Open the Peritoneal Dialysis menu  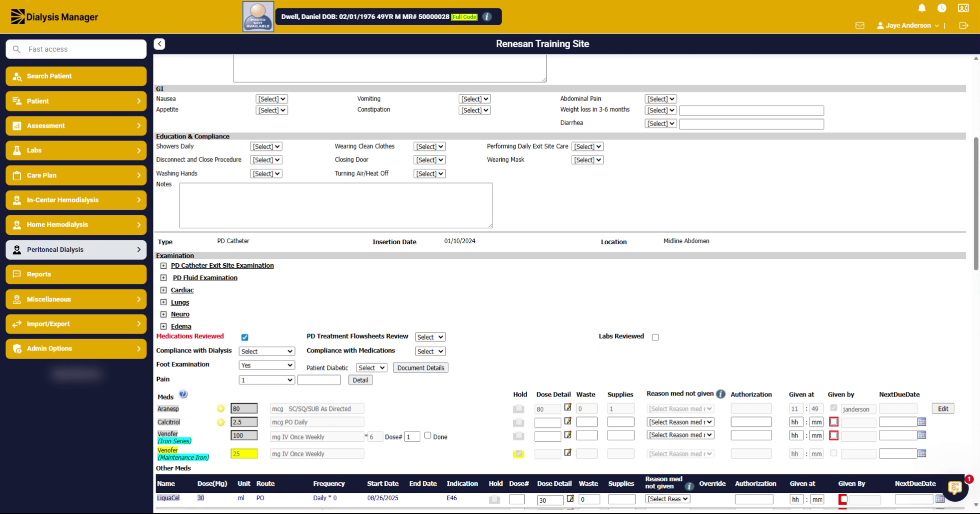[x=76, y=249]
